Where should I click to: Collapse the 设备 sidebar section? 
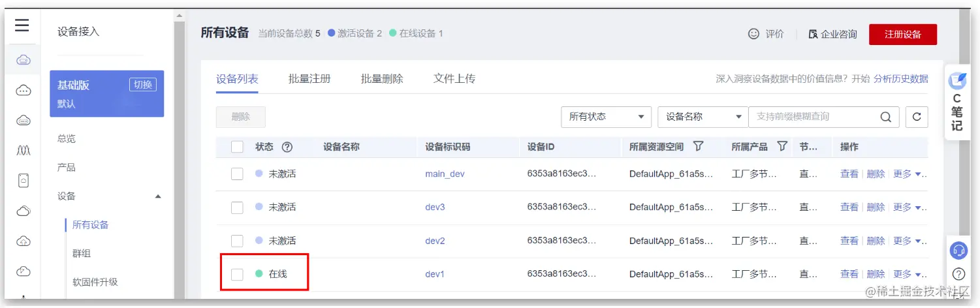[x=158, y=196]
